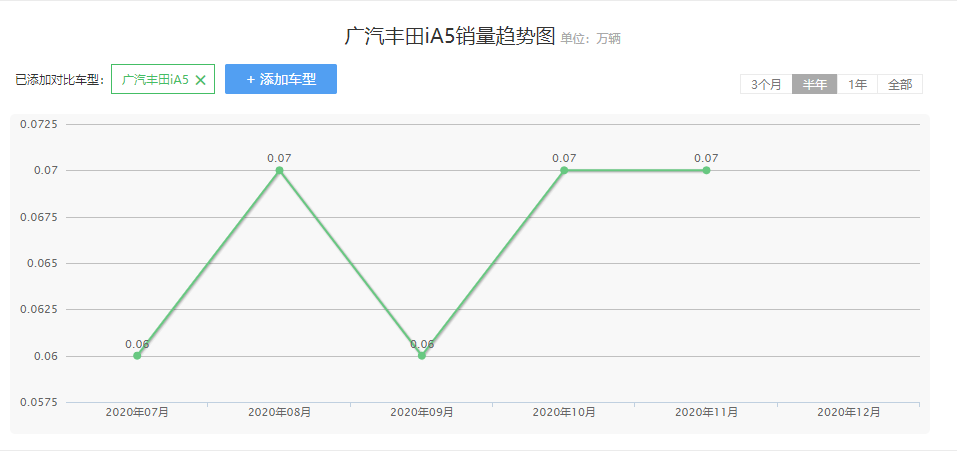The image size is (957, 451).
Task: Click the 2020年11月 data point dot
Action: tap(706, 171)
